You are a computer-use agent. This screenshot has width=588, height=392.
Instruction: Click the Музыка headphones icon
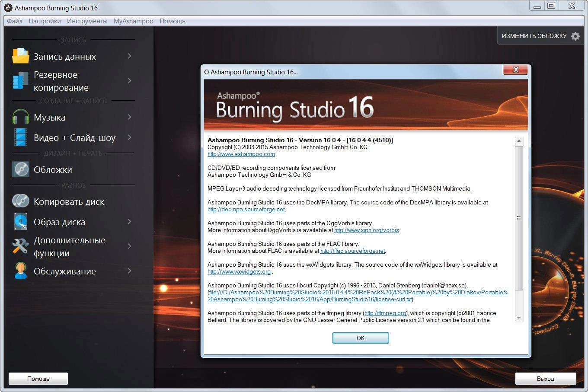[x=20, y=117]
